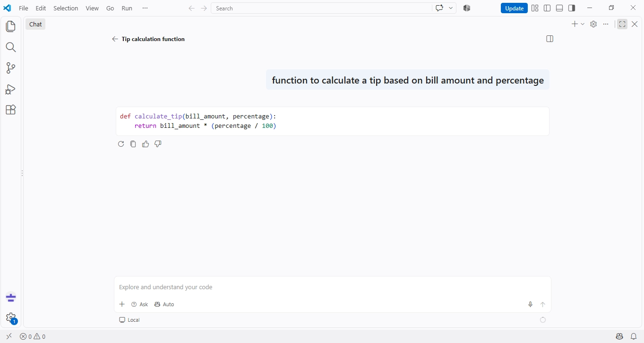Open chat panel more actions ellipsis
The width and height of the screenshot is (644, 343).
pos(606,24)
